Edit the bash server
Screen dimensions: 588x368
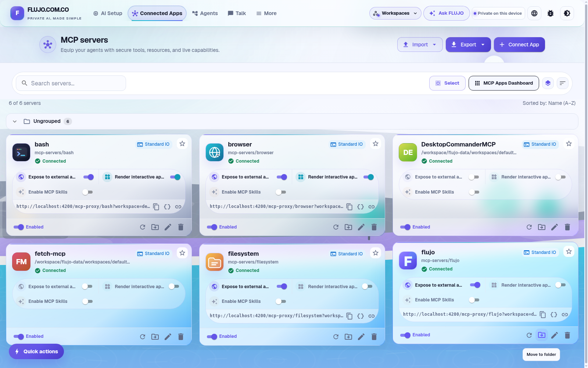168,227
